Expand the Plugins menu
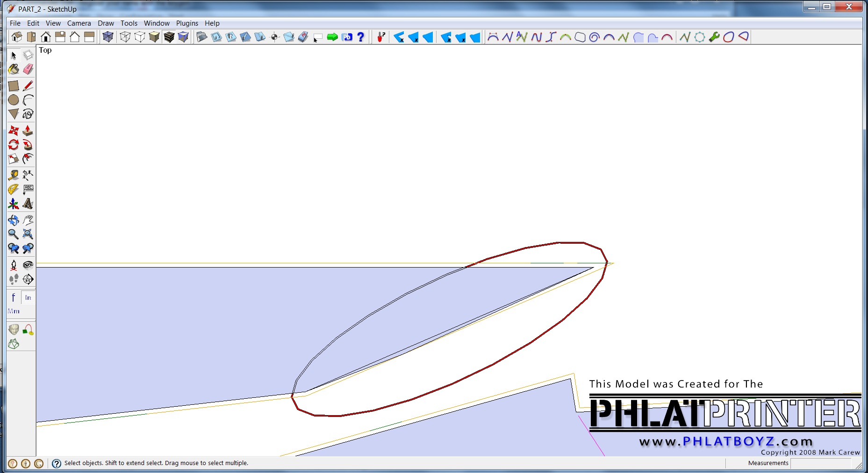This screenshot has width=868, height=473. coord(187,23)
